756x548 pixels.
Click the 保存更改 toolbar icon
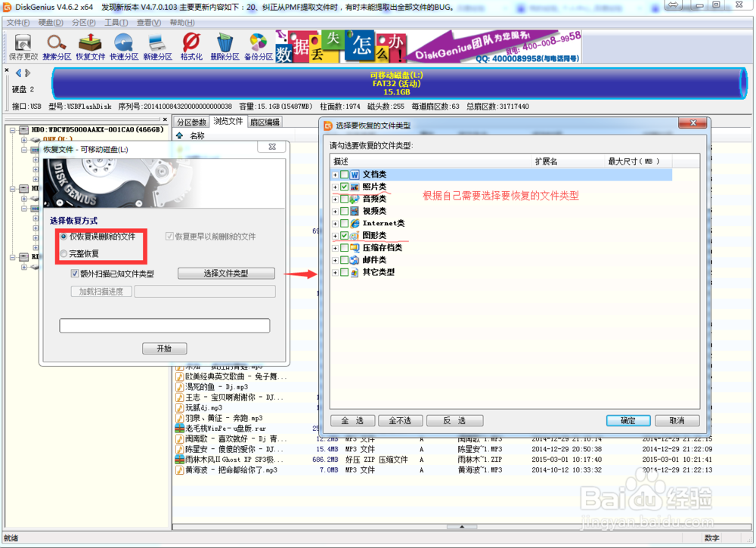click(x=23, y=47)
